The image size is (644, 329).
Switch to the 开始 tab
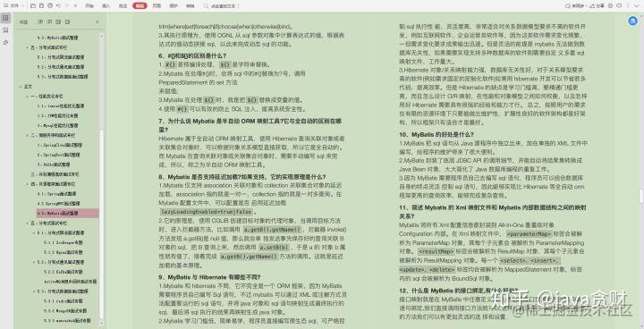tap(89, 5)
